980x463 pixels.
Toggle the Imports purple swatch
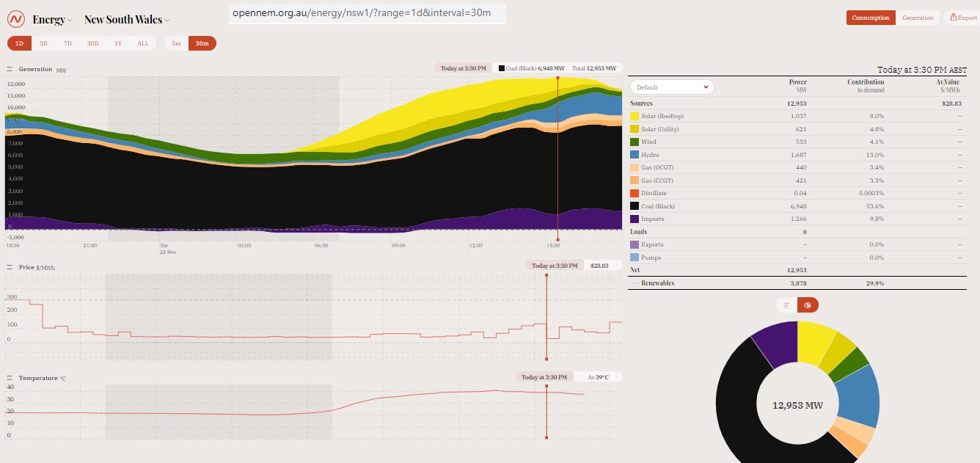pos(635,219)
